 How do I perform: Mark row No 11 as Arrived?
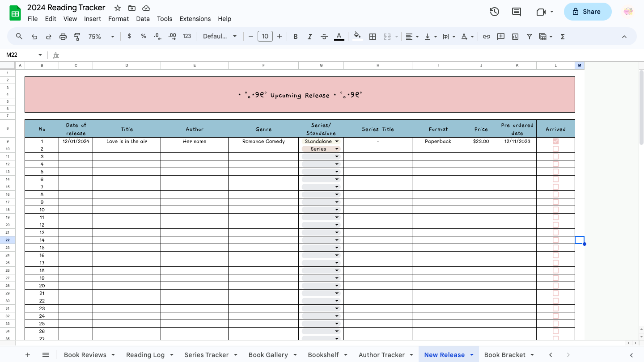pos(556,217)
